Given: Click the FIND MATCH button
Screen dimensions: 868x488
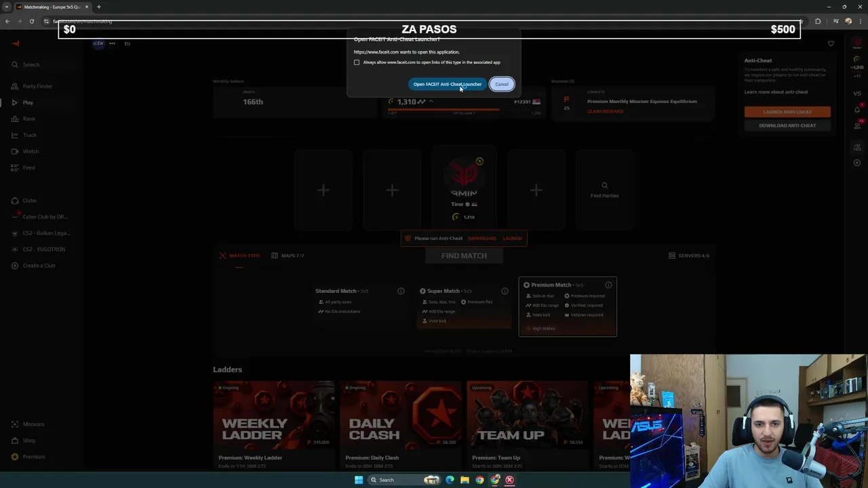Looking at the screenshot, I should coord(464,256).
